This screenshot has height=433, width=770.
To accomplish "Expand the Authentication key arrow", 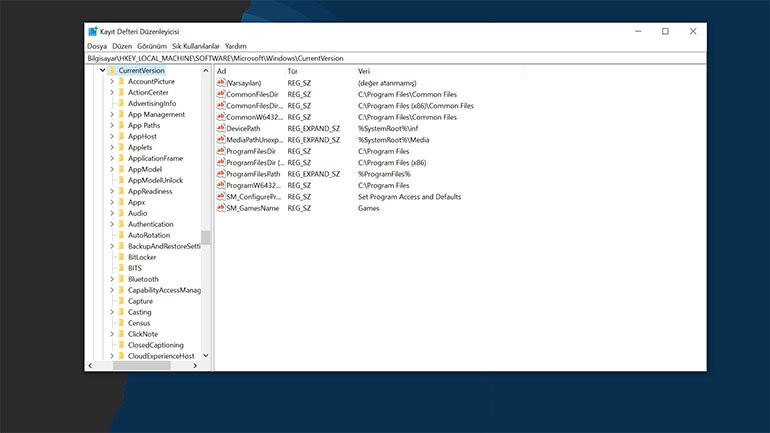I will [111, 225].
